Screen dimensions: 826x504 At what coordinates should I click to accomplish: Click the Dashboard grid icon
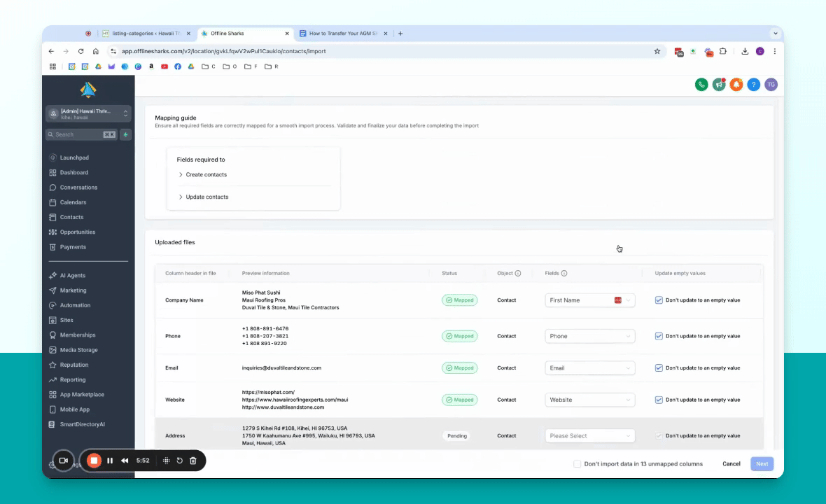pos(52,172)
